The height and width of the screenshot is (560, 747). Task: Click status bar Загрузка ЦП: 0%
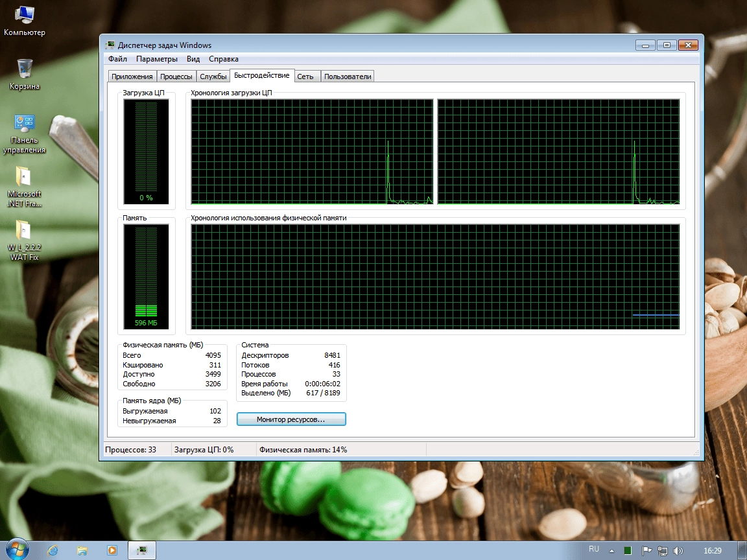(x=204, y=450)
